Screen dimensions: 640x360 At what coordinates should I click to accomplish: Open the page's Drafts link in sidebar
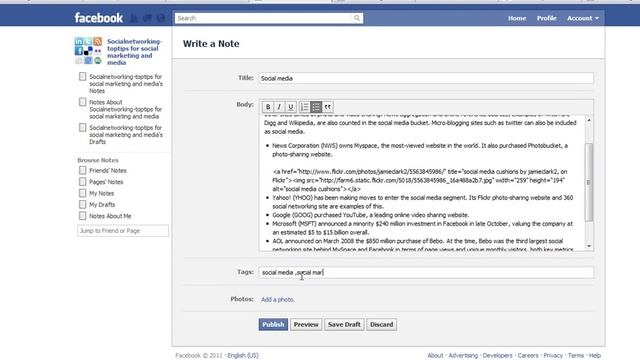point(126,135)
